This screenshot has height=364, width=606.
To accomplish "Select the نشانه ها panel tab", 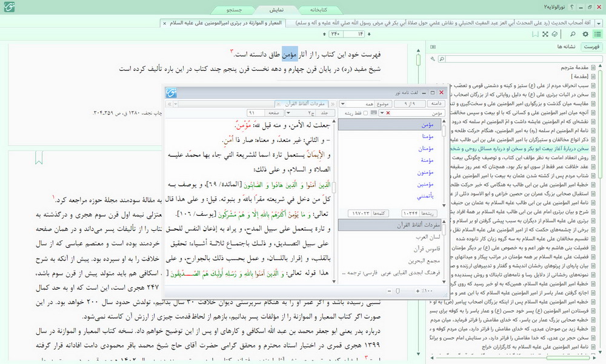I will [x=566, y=47].
